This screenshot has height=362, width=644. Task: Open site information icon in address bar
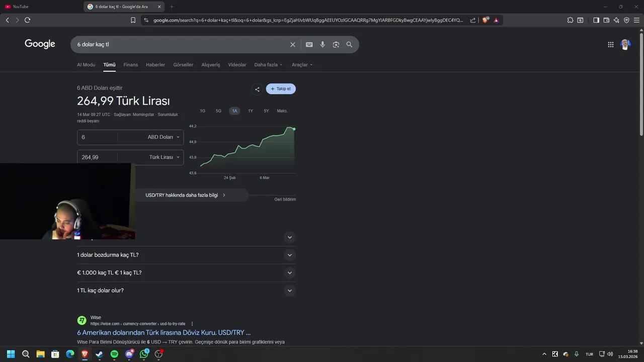pos(146,20)
